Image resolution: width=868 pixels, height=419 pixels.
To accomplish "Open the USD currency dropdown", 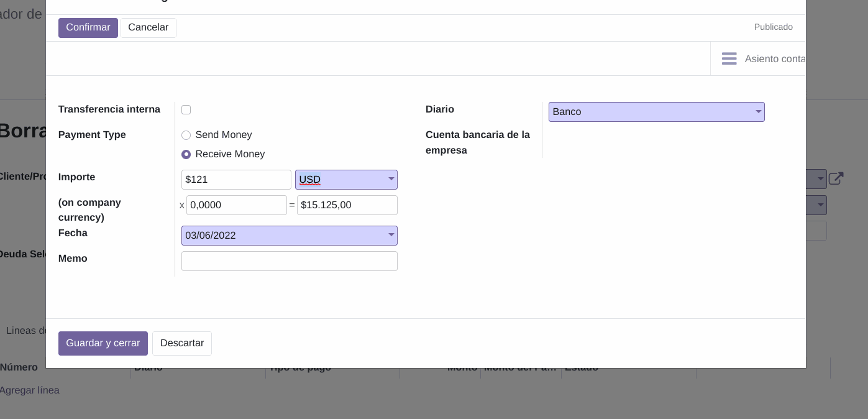I will [x=346, y=180].
